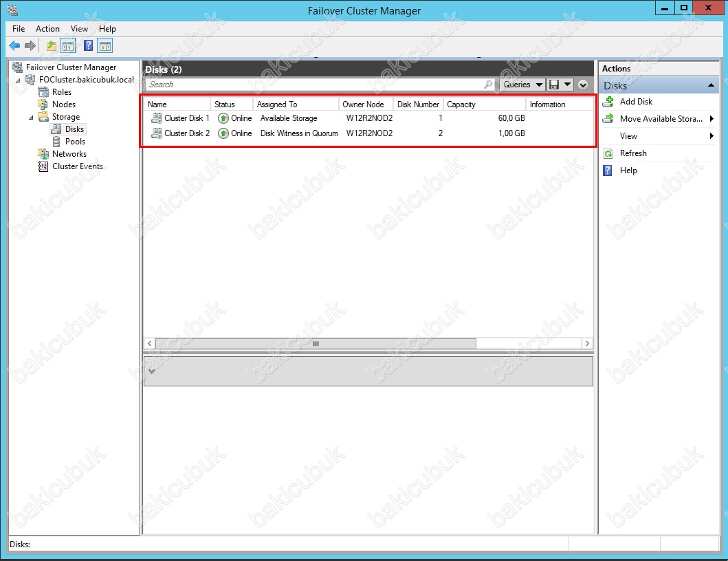Click the green Refresh icon in Actions

pyautogui.click(x=608, y=153)
